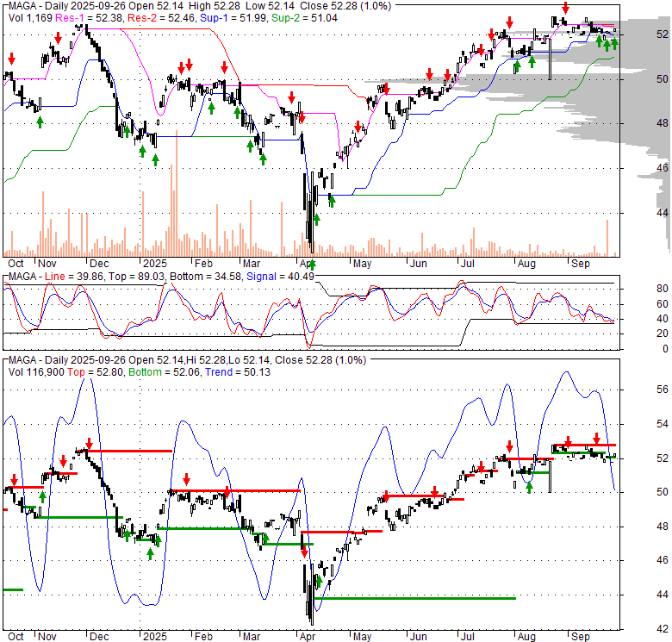Viewport: 672px width, 642px height.
Task: Click "Hi 52.28" in the bottom chart header
Action: tap(208, 360)
